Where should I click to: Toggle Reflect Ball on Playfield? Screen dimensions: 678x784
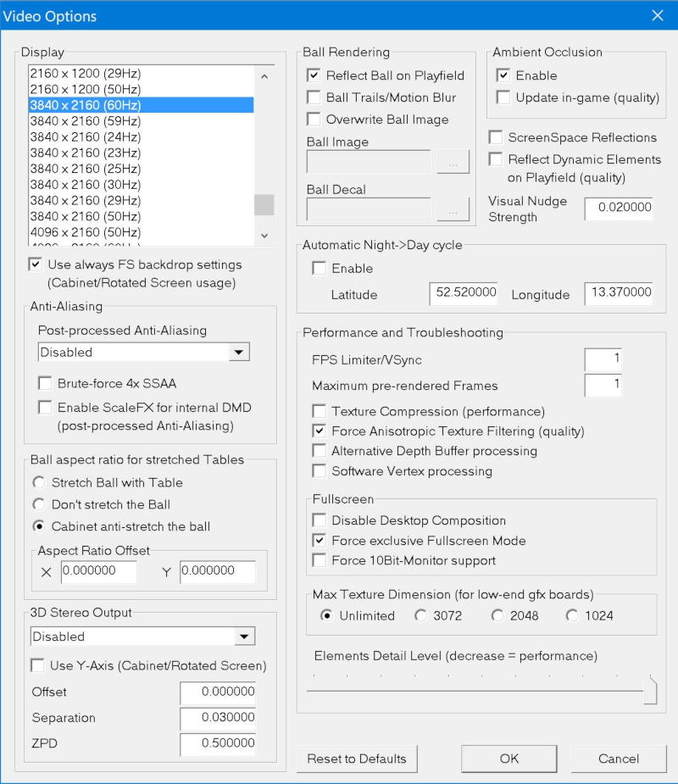pos(314,75)
